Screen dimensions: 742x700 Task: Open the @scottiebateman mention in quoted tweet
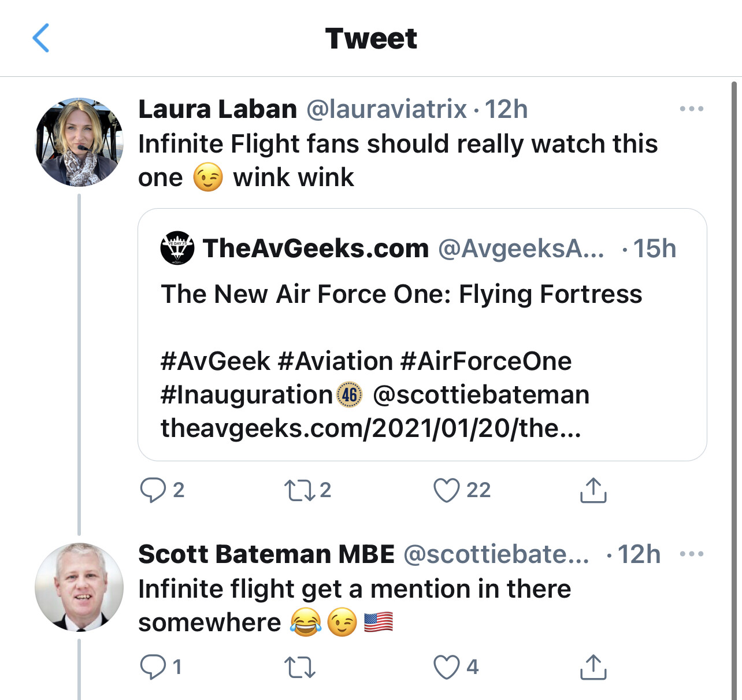click(x=481, y=395)
